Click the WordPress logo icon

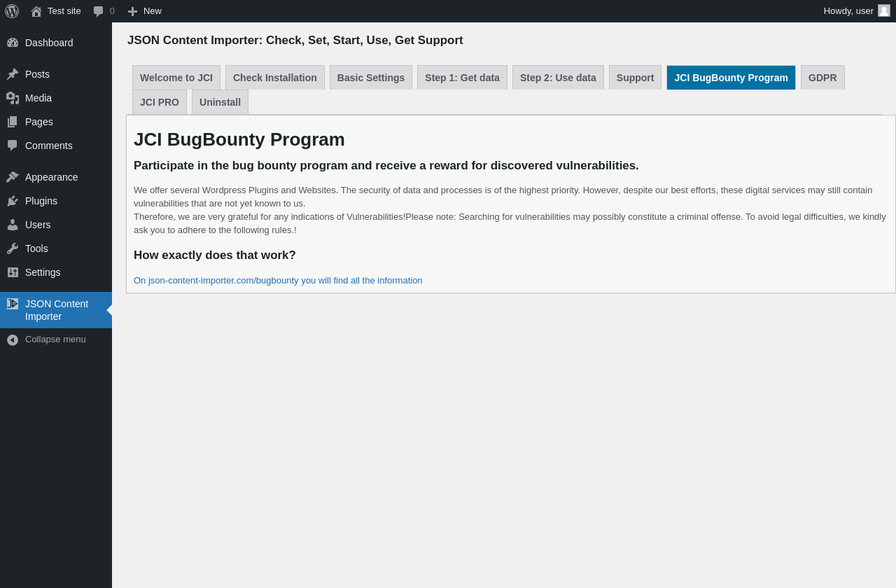click(12, 11)
